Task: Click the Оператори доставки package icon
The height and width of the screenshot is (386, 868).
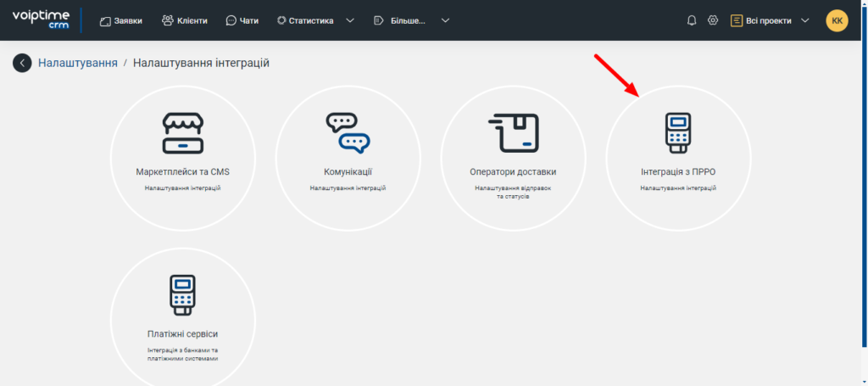Action: coord(513,133)
